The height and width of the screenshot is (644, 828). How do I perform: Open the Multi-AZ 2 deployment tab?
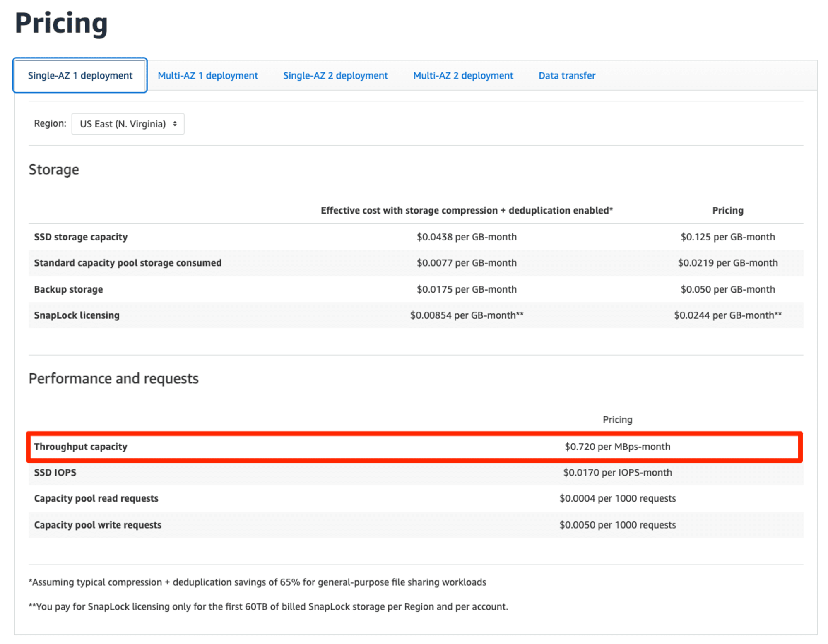point(463,76)
